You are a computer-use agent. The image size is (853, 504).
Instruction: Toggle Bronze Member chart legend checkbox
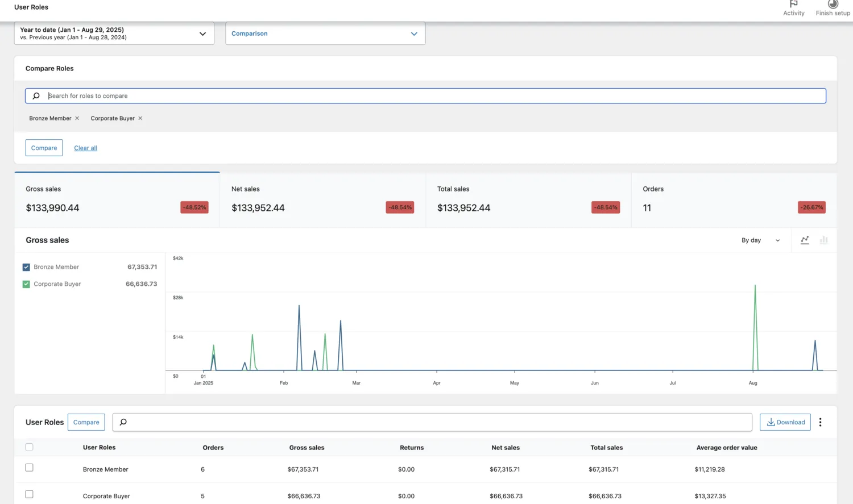coord(26,267)
